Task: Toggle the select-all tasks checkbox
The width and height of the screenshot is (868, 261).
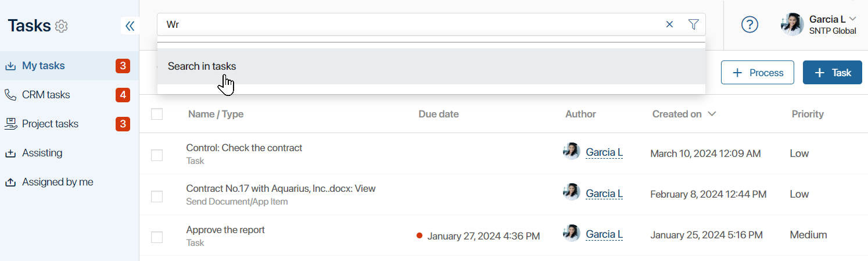Action: pos(157,114)
